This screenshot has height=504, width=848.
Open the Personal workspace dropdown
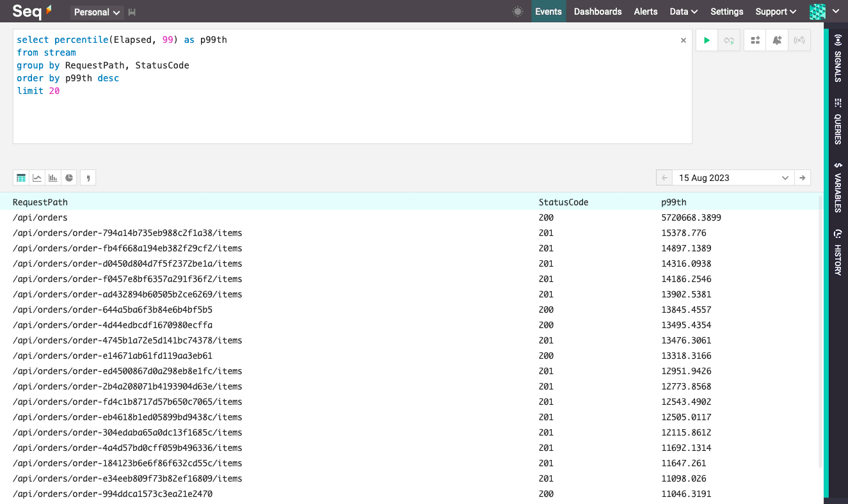pyautogui.click(x=97, y=12)
